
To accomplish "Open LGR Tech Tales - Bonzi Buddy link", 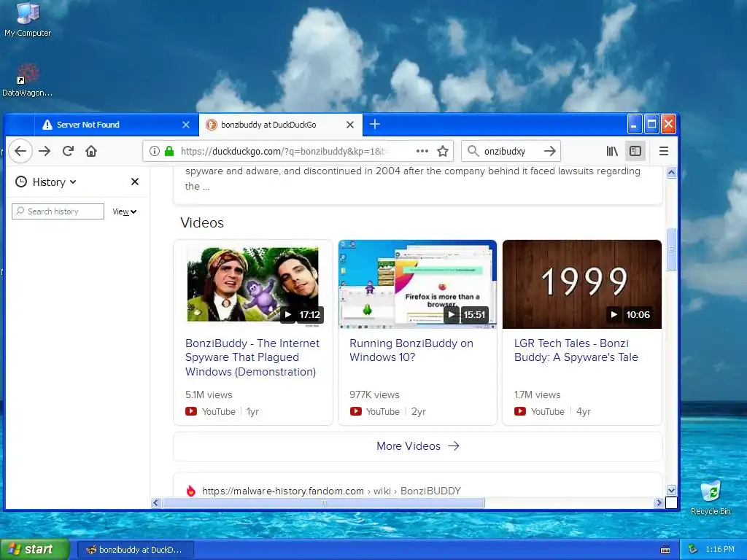I will (576, 350).
